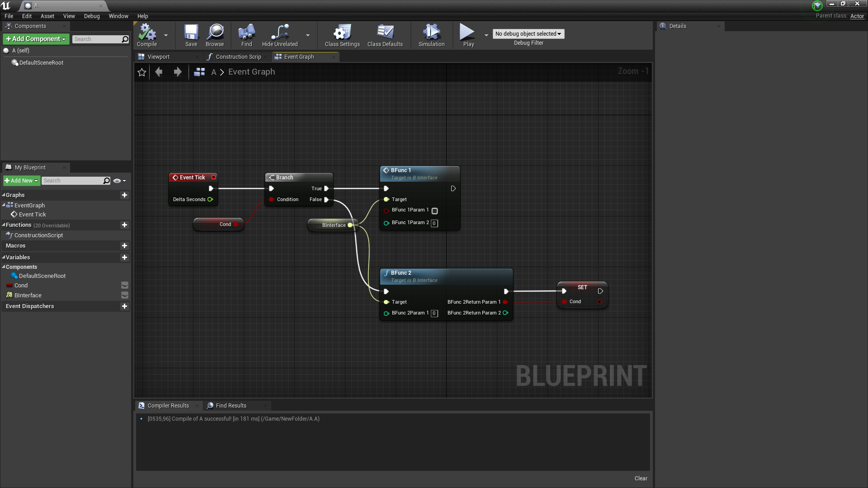Image resolution: width=868 pixels, height=488 pixels.
Task: Open the Actor parent class link
Action: [857, 16]
